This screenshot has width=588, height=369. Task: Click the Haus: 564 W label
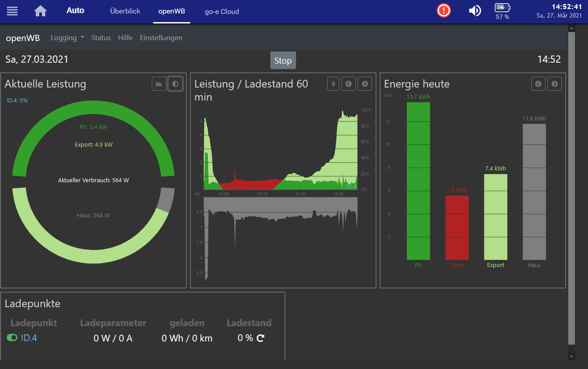coord(93,215)
